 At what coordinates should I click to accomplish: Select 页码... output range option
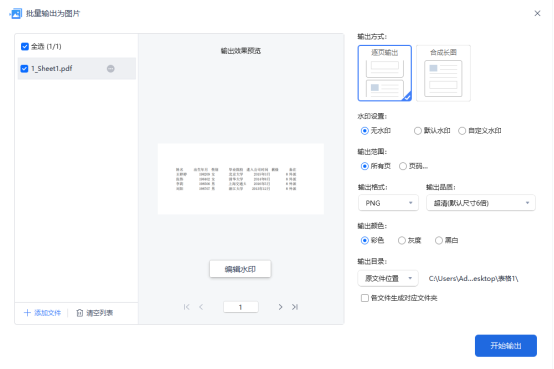[403, 166]
